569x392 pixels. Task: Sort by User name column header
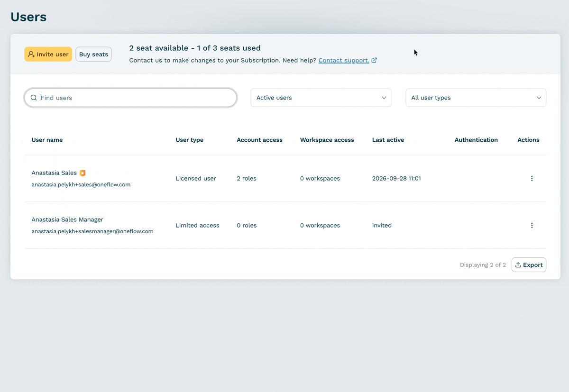pyautogui.click(x=47, y=140)
